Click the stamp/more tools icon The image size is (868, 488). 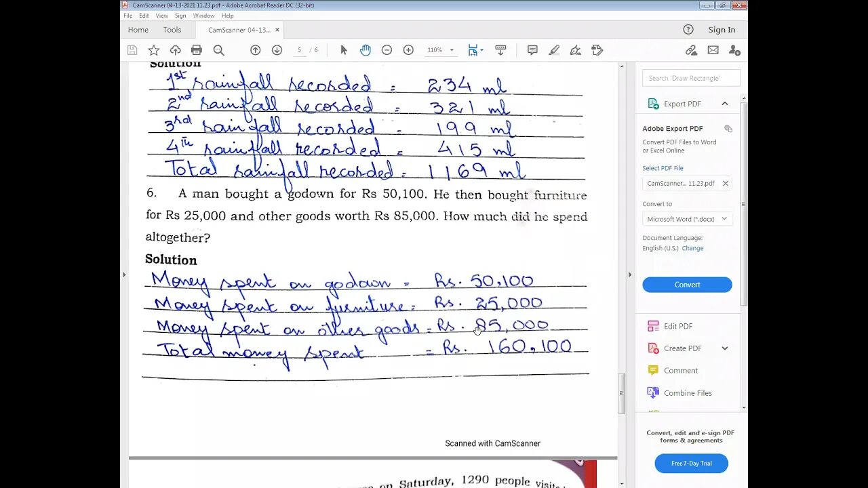point(597,50)
